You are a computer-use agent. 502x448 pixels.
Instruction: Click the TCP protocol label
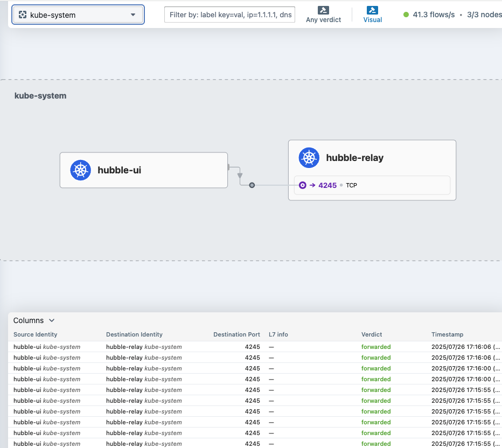[x=351, y=185]
